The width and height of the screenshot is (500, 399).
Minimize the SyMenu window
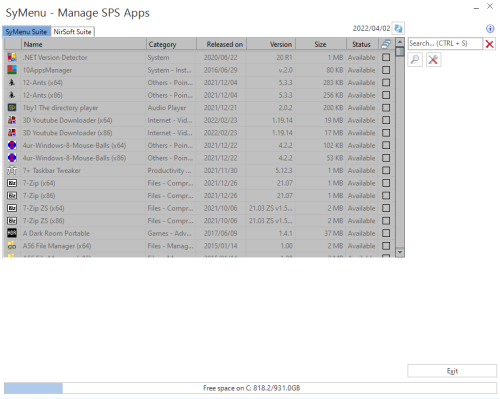[x=476, y=7]
